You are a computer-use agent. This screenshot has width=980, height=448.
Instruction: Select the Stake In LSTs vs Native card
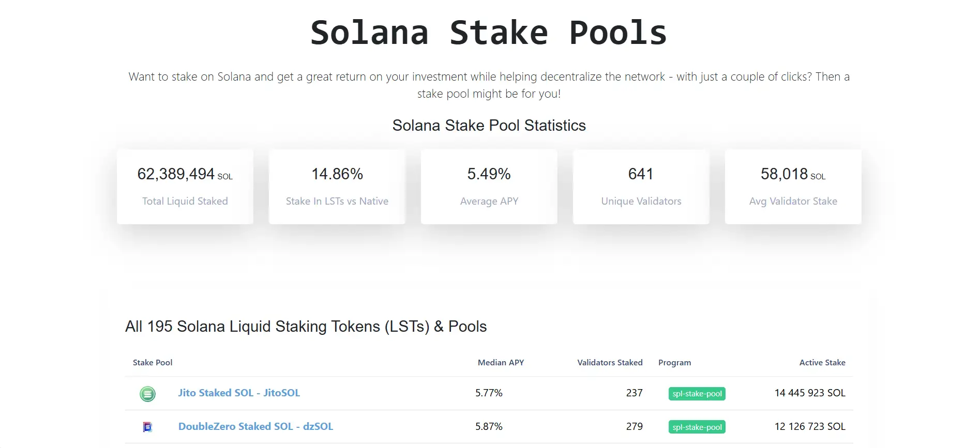pyautogui.click(x=337, y=187)
